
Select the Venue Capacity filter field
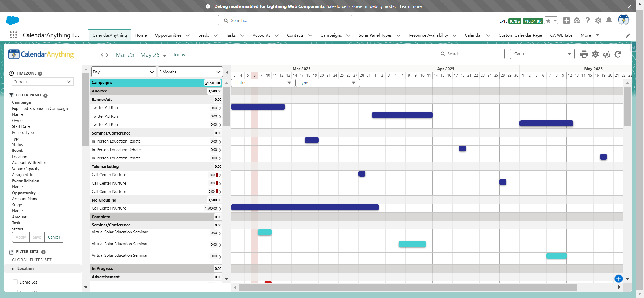(x=26, y=169)
